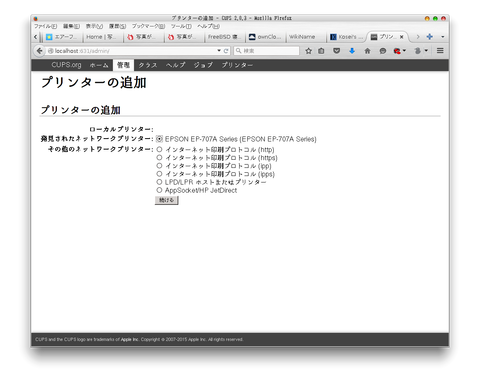Select LPD/LPR host or printer option
The height and width of the screenshot is (382, 480).
click(159, 182)
